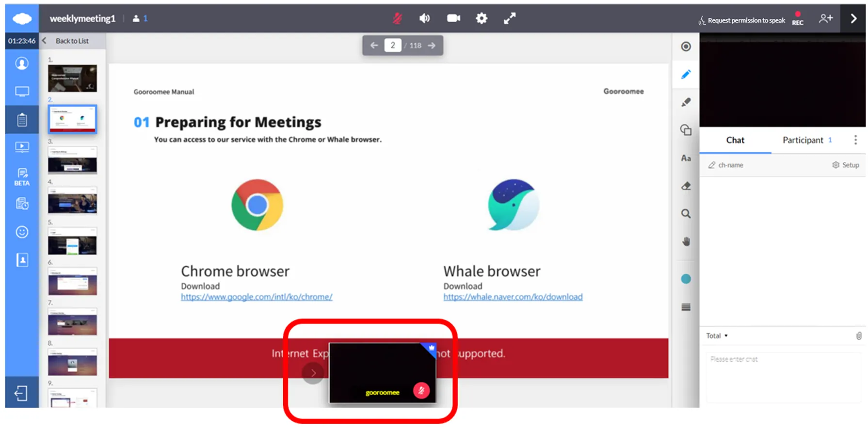Switch to the Participant tab
868x429 pixels.
[x=807, y=140]
